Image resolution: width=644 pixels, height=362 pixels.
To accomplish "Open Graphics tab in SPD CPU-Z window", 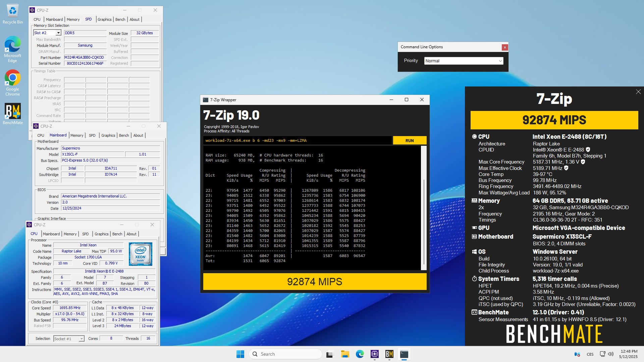I will (x=104, y=19).
